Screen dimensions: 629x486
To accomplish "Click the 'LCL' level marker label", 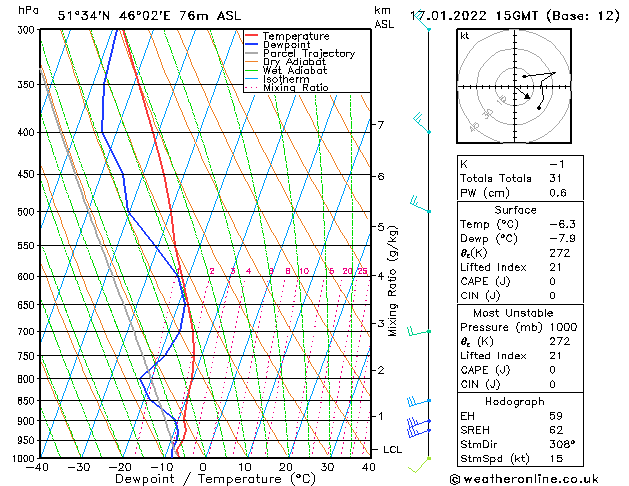I will [x=392, y=450].
